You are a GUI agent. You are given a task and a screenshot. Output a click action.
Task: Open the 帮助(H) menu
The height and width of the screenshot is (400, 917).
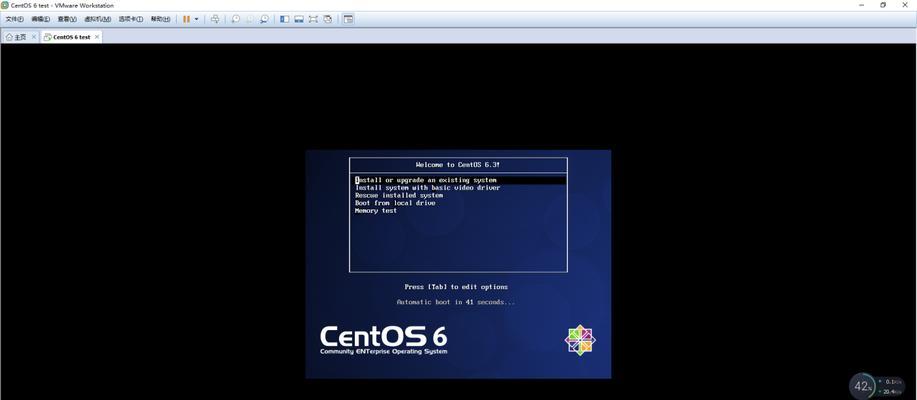pyautogui.click(x=160, y=19)
